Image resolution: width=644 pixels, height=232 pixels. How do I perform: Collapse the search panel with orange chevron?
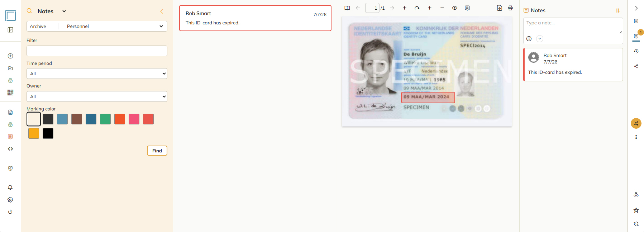(162, 11)
